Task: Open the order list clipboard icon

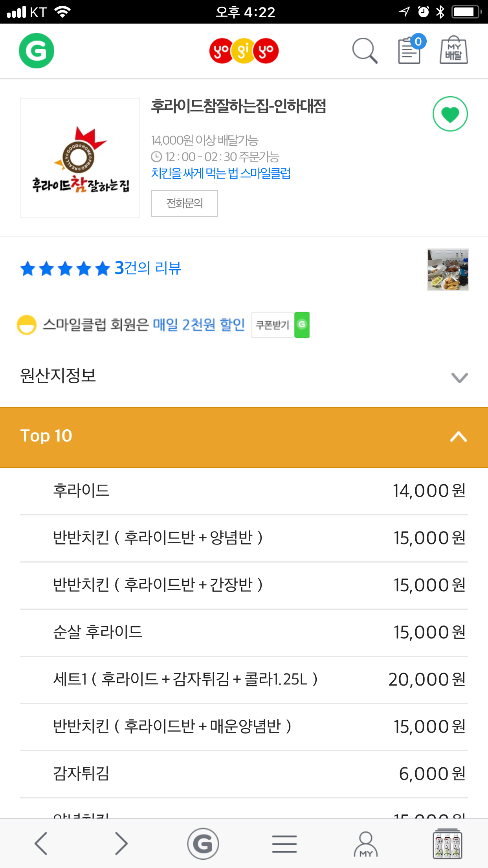Action: point(410,51)
